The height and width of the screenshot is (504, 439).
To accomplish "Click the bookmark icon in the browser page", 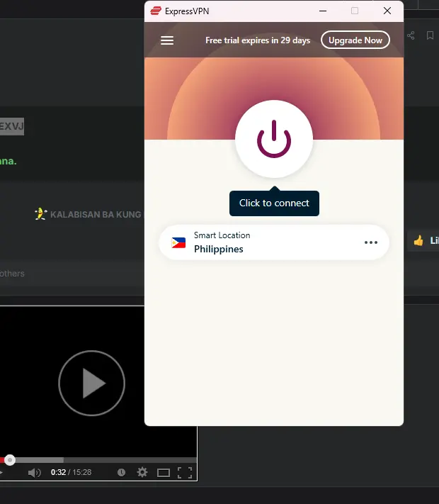I will point(430,35).
